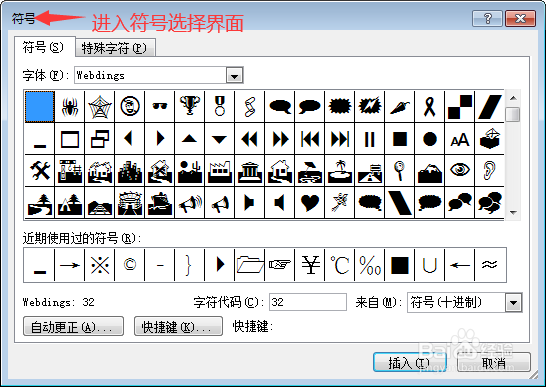
Task: Click the symbol grid scrollbar thumb
Action: [513, 114]
